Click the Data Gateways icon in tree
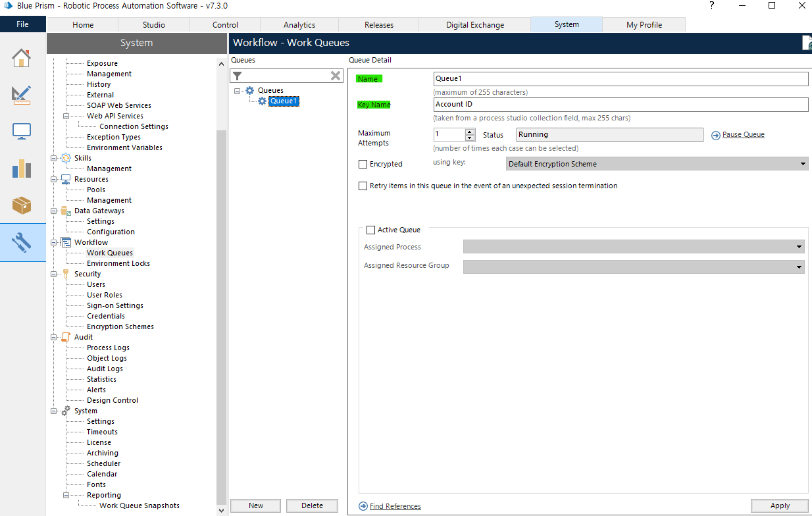Screen dimensions: 812x516 tap(66, 211)
